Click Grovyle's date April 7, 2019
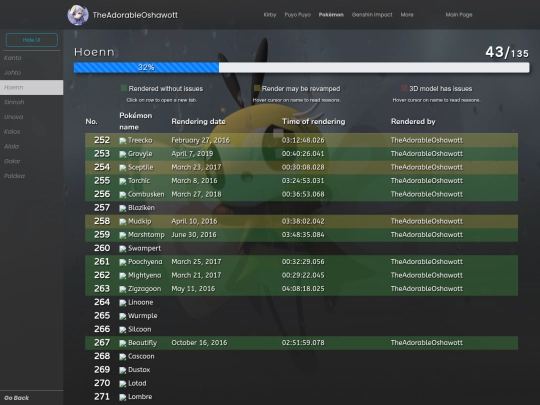The image size is (540, 405). [x=192, y=154]
